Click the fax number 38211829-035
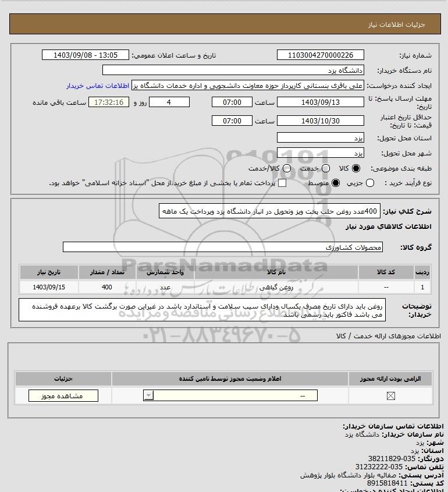 pos(392,458)
